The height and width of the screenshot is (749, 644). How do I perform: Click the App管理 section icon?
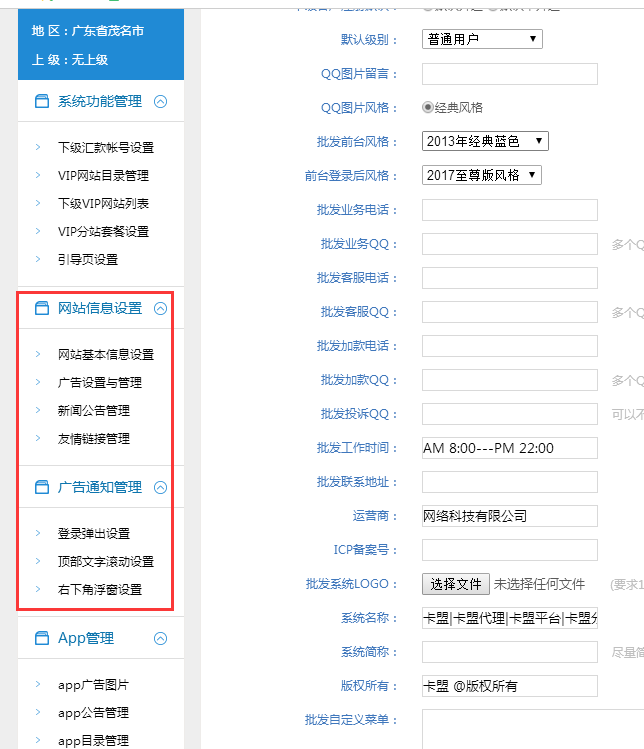pos(41,638)
